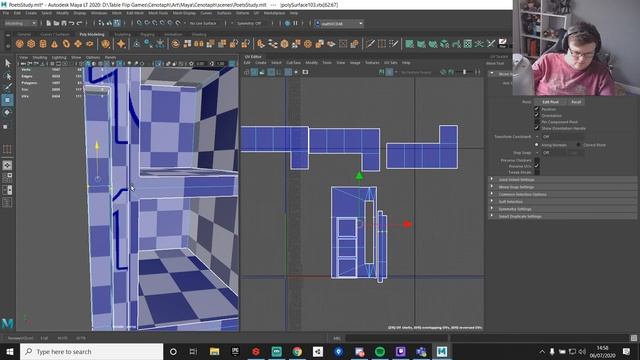
Task: Enable Pin Component Pivot checkbox
Action: [537, 122]
